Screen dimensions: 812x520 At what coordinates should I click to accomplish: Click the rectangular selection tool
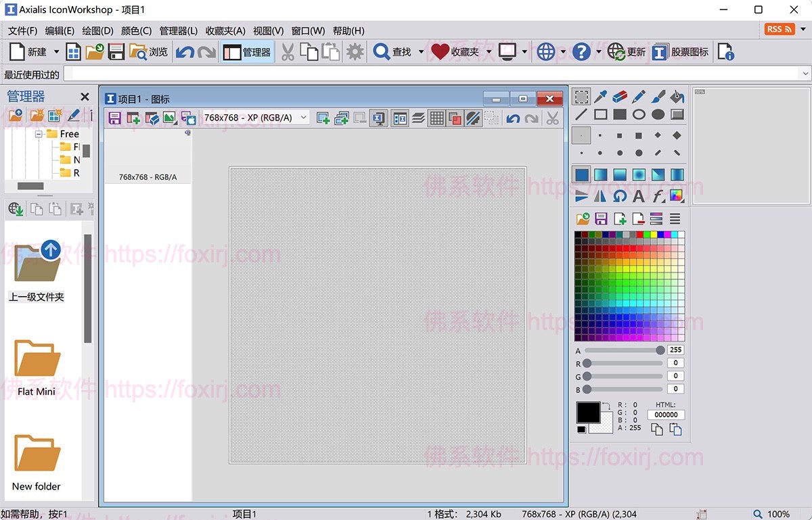[581, 97]
